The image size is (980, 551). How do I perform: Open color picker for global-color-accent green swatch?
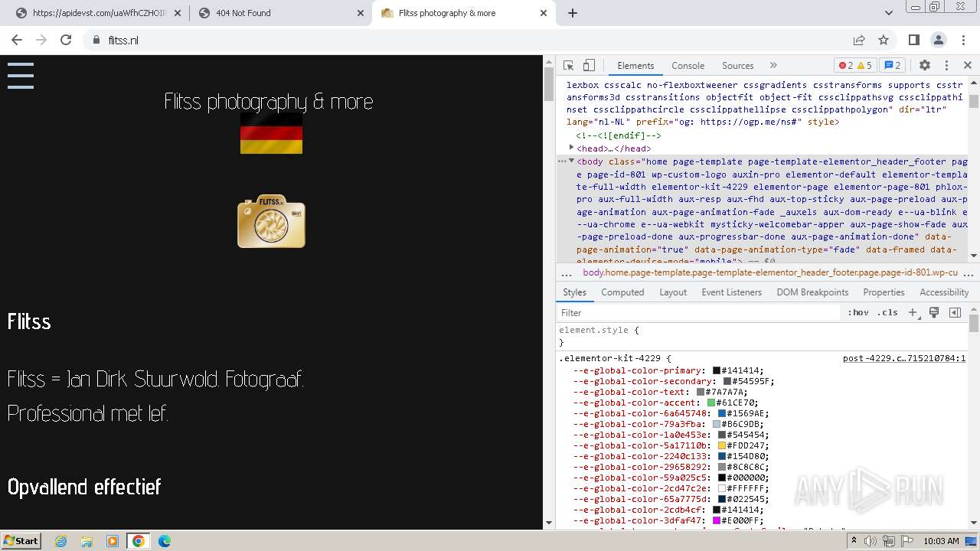(x=711, y=403)
